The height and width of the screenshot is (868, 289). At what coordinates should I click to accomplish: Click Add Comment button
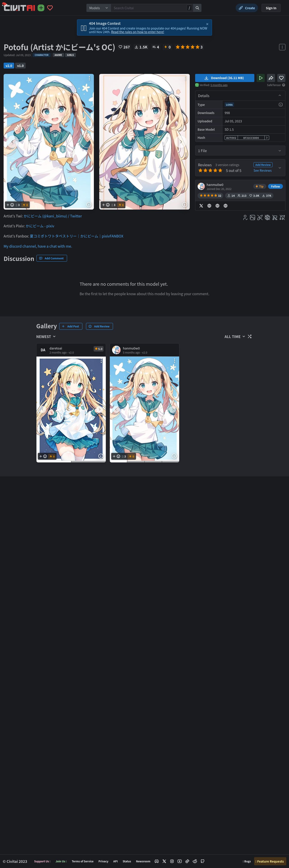pos(52,258)
